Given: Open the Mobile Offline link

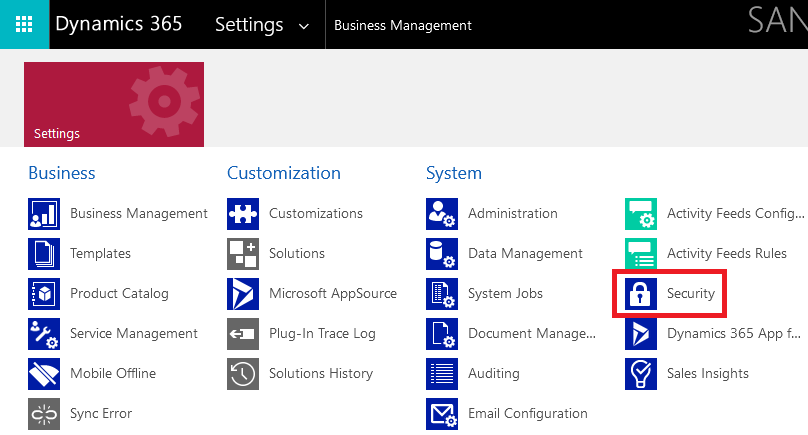Looking at the screenshot, I should coord(113,373).
